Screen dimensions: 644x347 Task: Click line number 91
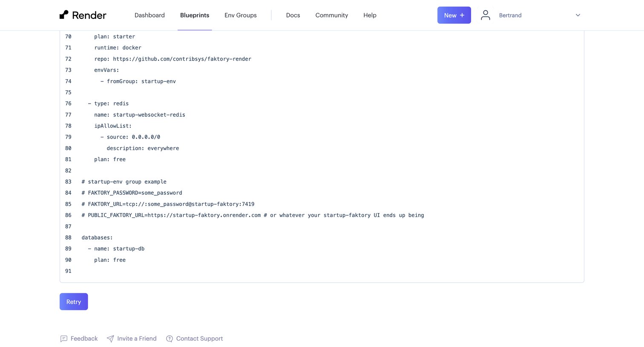pos(68,271)
